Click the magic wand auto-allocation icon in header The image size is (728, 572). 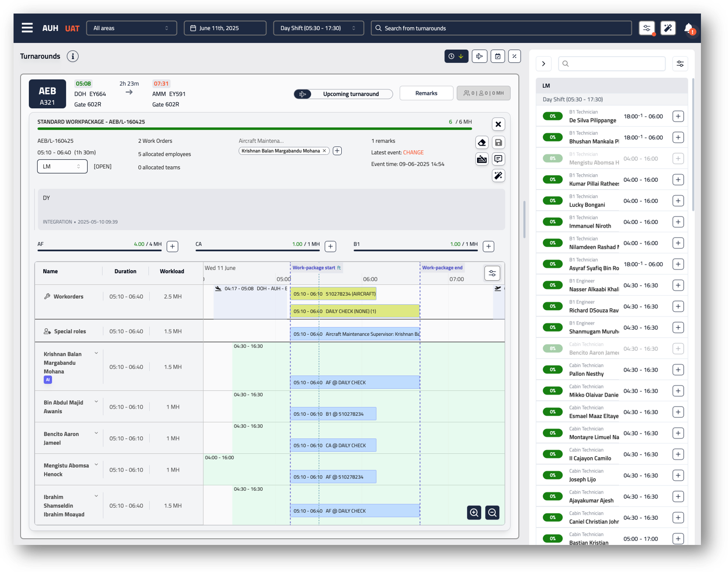click(668, 28)
